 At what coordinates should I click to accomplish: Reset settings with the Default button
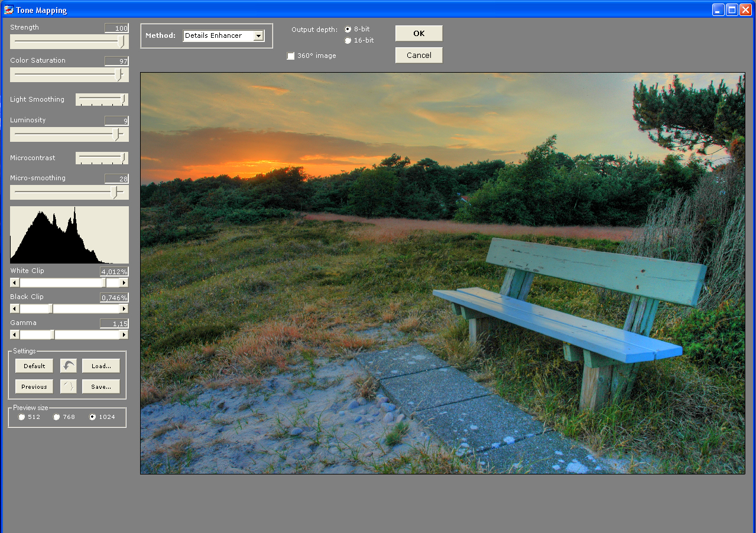click(x=34, y=366)
